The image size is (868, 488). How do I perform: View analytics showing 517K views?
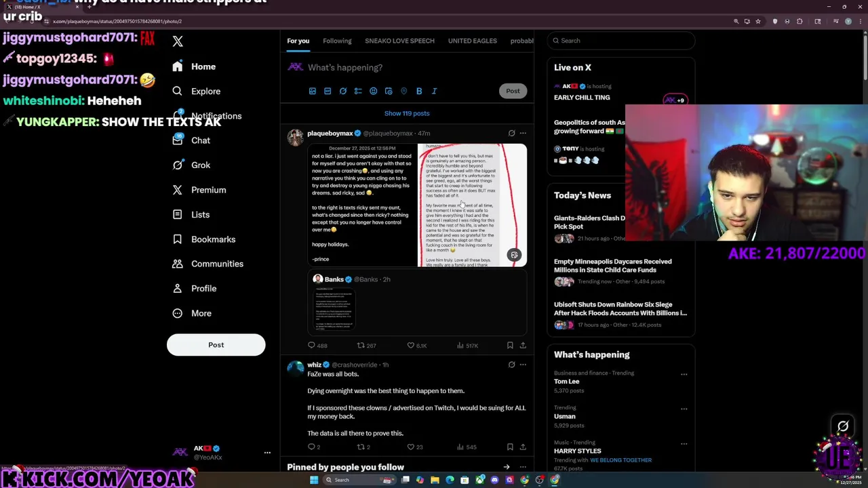[467, 346]
